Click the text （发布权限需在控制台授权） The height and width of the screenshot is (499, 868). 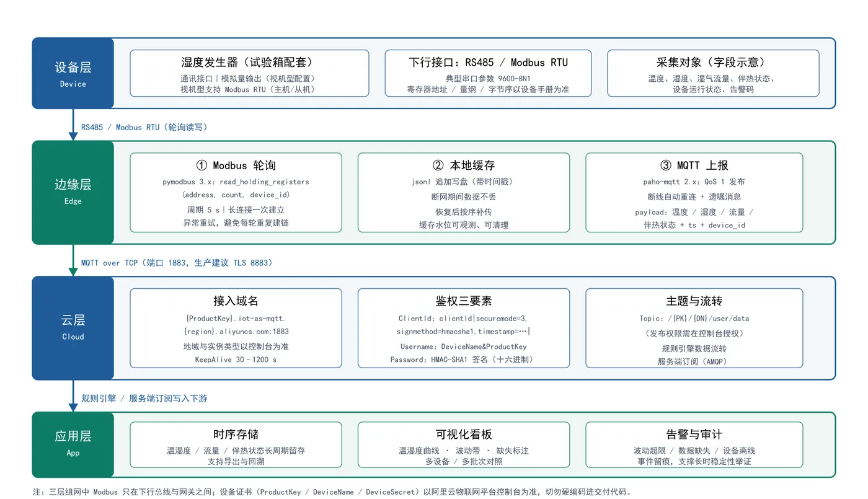694,333
